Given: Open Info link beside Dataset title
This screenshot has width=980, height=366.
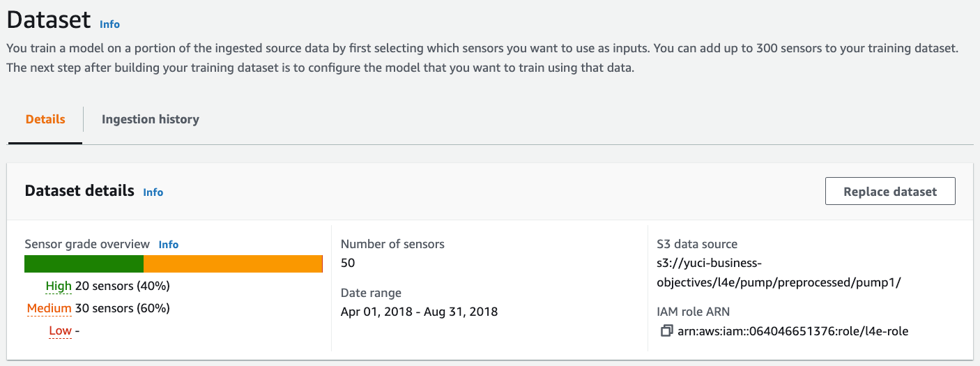Looking at the screenshot, I should point(109,24).
